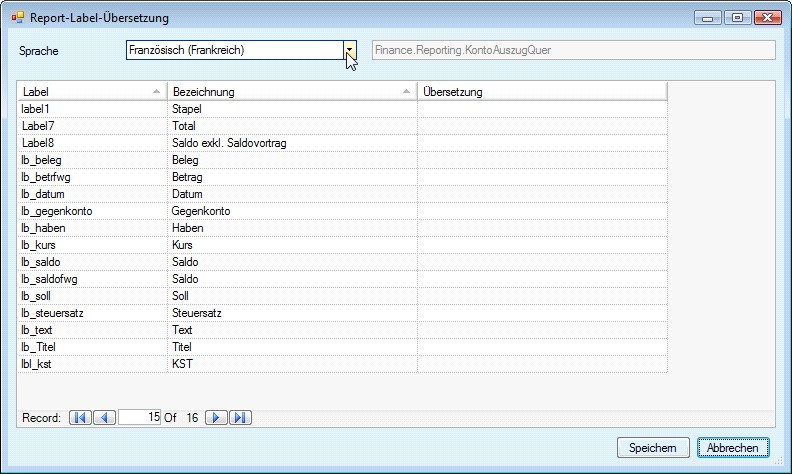Click the Soll Bezeichnung cell

coord(292,296)
